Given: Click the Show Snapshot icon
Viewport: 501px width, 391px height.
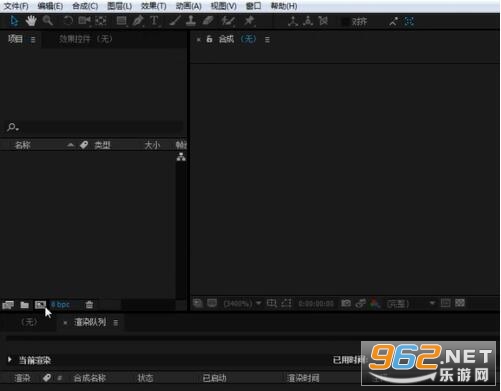Looking at the screenshot, I should (360, 303).
